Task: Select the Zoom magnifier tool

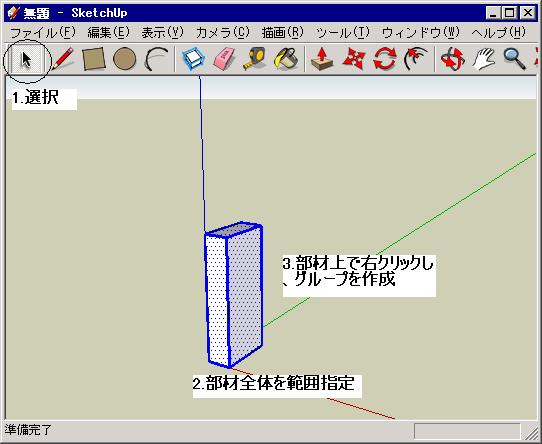Action: point(514,59)
